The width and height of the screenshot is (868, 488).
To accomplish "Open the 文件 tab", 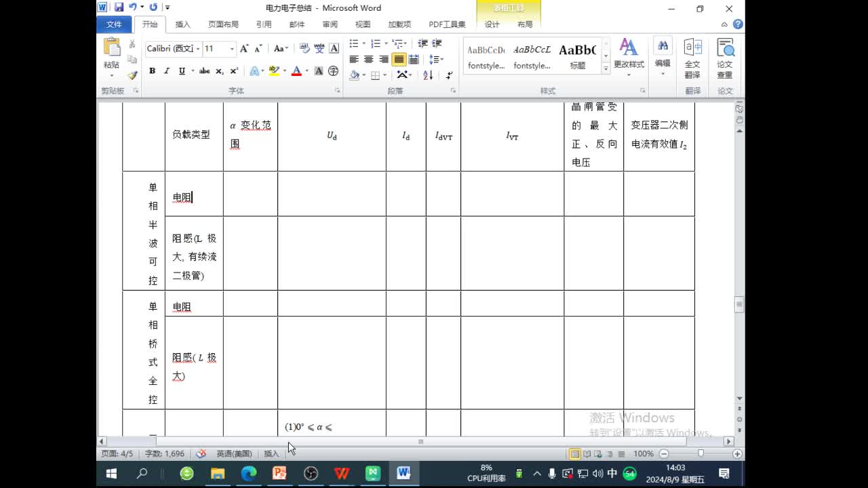I will [x=114, y=24].
